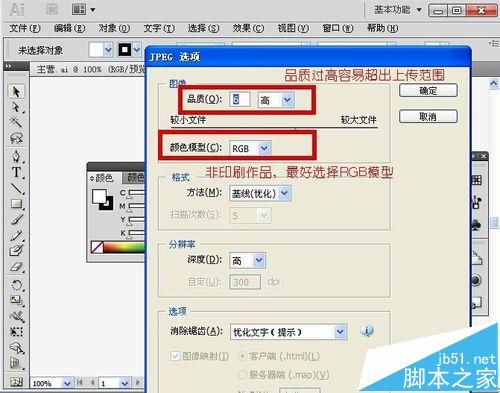Open the 效果 menu
Screen dimensions: 500x393
click(248, 28)
